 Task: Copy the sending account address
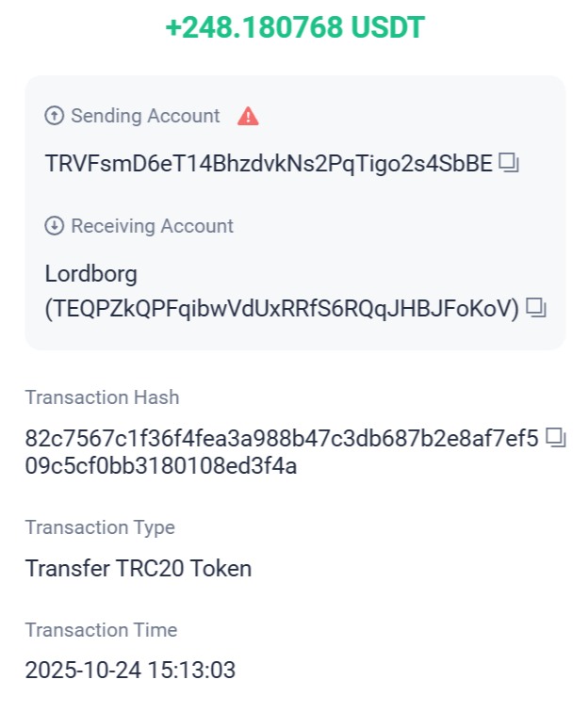click(x=510, y=163)
